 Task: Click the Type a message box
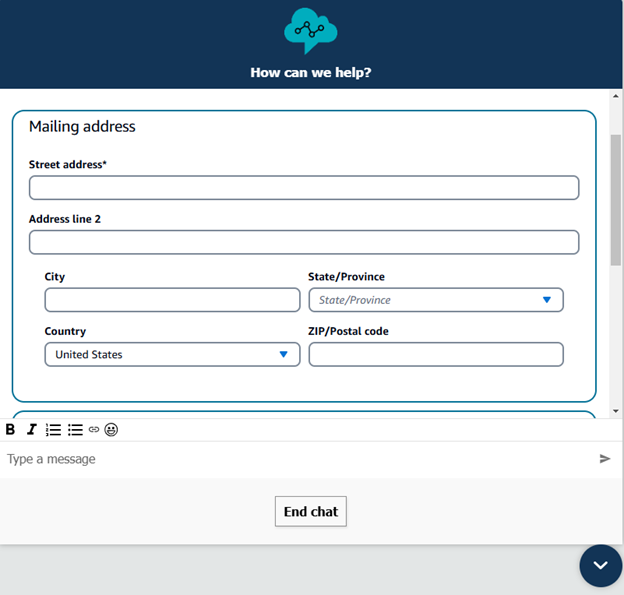(298, 459)
